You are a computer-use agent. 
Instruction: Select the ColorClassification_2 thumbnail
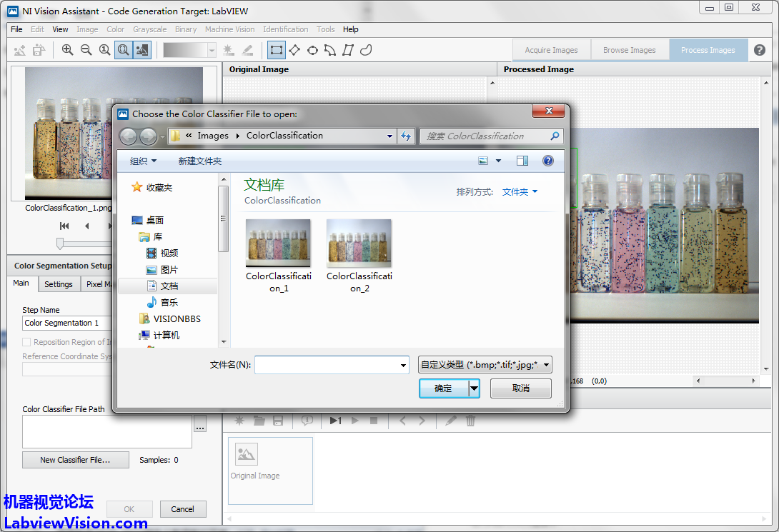[359, 243]
